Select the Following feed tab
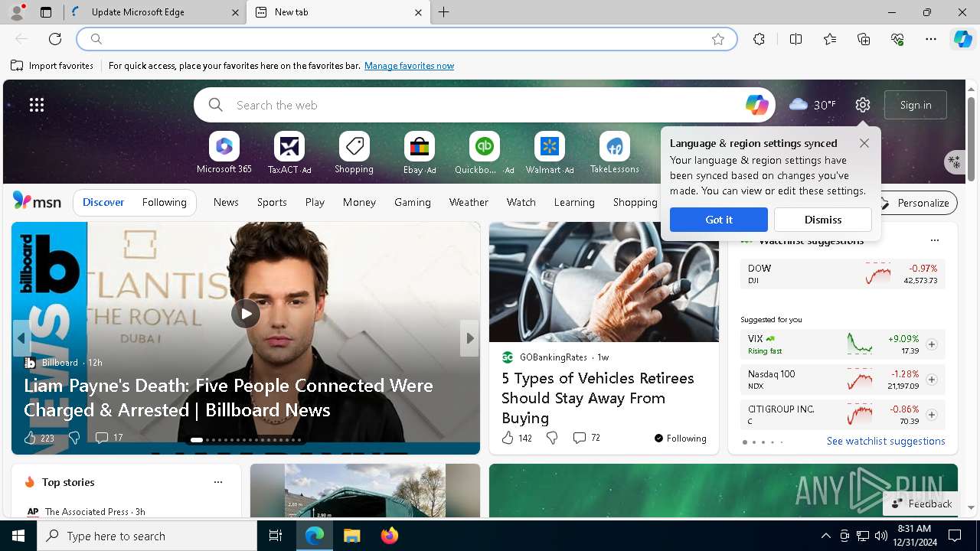 click(x=165, y=203)
